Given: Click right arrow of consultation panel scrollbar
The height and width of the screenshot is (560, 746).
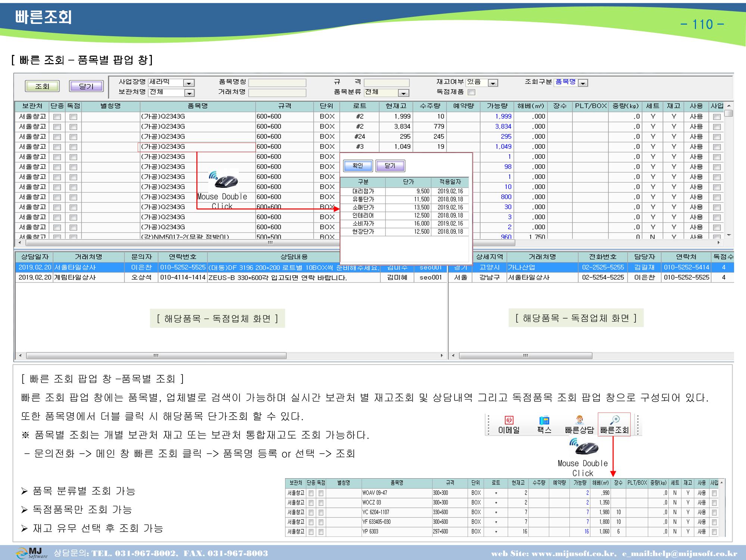Looking at the screenshot, I should (x=443, y=356).
